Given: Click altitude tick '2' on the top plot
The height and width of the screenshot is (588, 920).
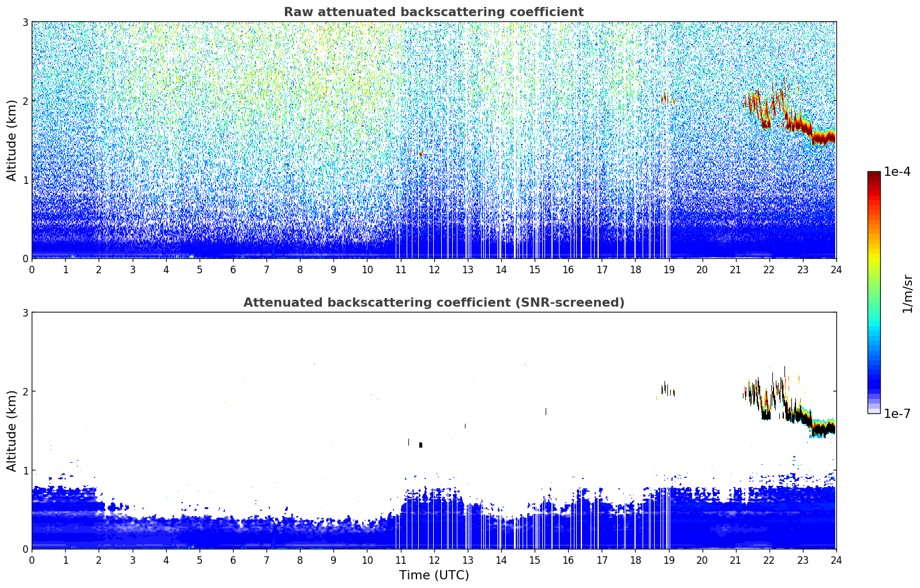Looking at the screenshot, I should tap(25, 101).
